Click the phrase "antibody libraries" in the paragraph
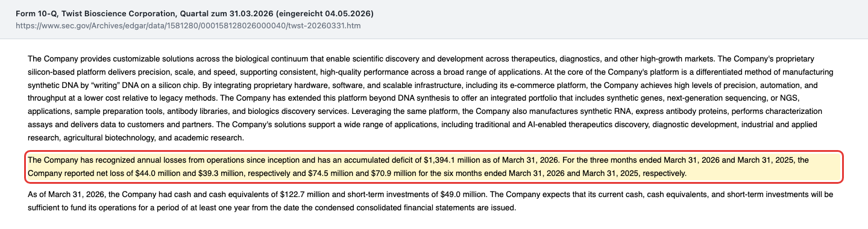Image resolution: width=868 pixels, height=229 pixels. click(198, 111)
